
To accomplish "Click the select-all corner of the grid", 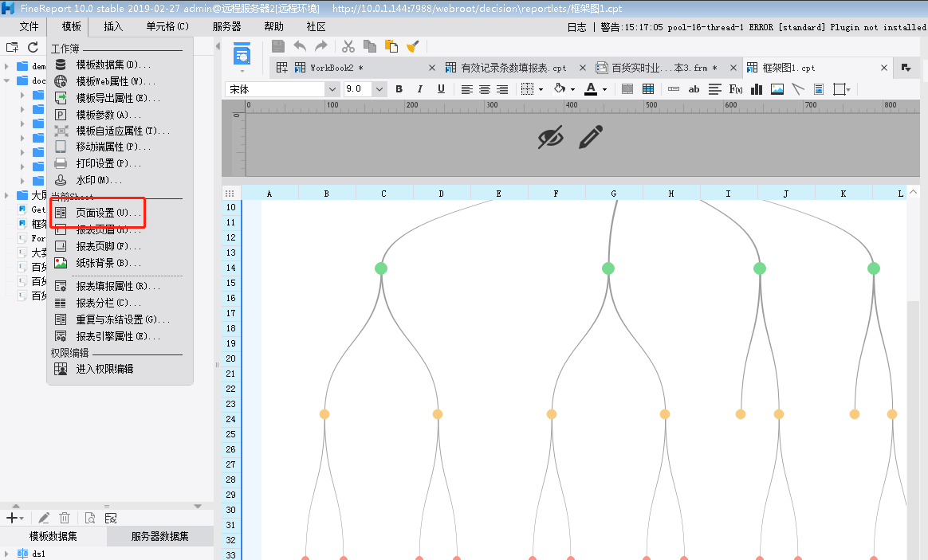I will click(x=230, y=194).
